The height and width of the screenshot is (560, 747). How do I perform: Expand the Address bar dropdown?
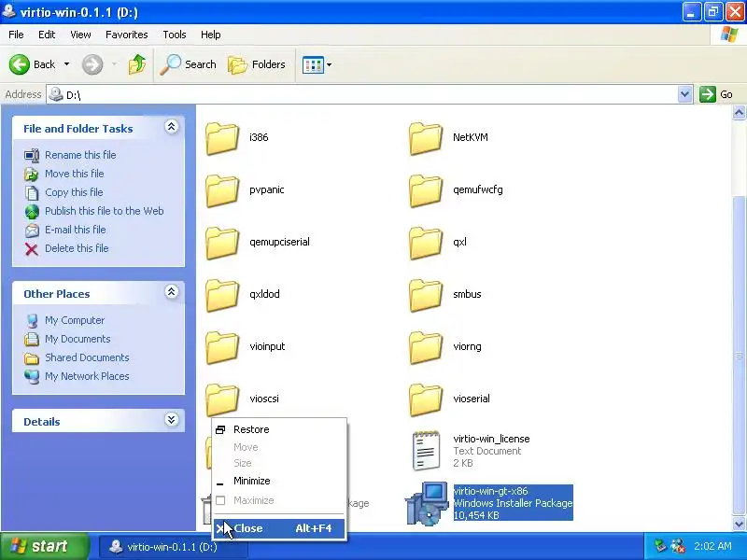click(x=684, y=94)
